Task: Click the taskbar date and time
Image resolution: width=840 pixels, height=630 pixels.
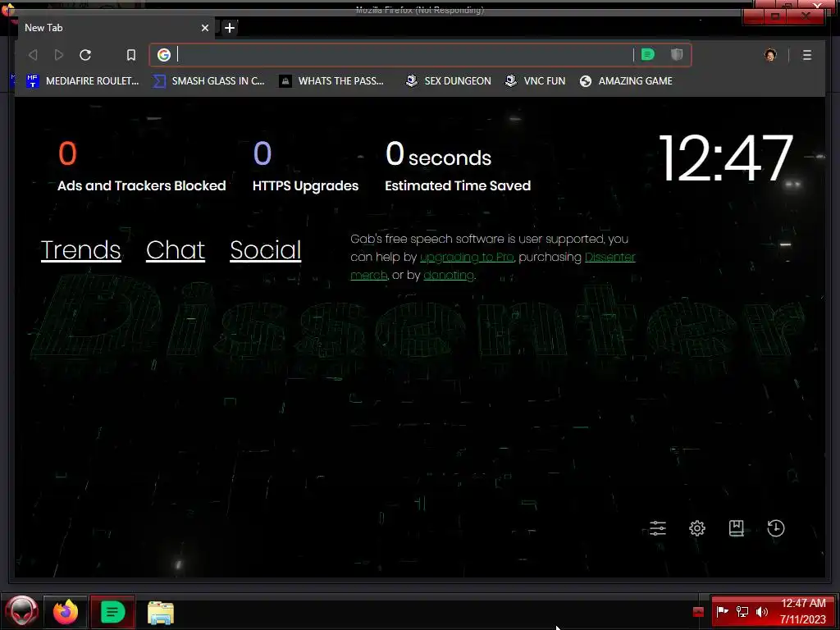Action: click(x=802, y=611)
